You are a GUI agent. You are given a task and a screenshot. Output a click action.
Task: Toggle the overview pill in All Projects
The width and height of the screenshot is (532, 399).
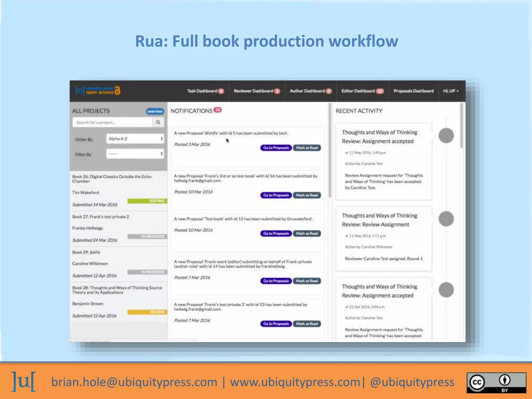[155, 111]
